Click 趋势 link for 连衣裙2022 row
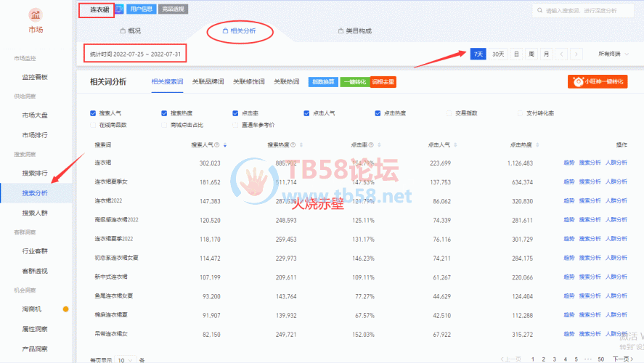Image resolution: width=644 pixels, height=363 pixels. pos(568,201)
